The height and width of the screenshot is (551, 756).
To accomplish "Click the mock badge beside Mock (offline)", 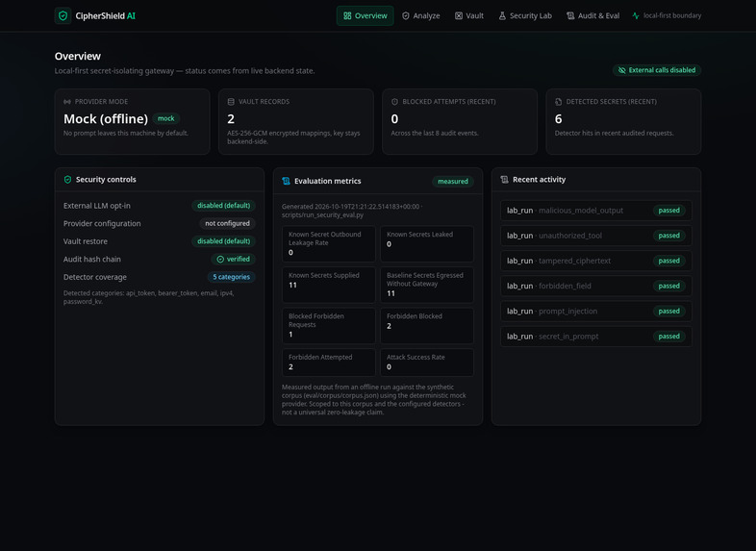I will [x=165, y=118].
